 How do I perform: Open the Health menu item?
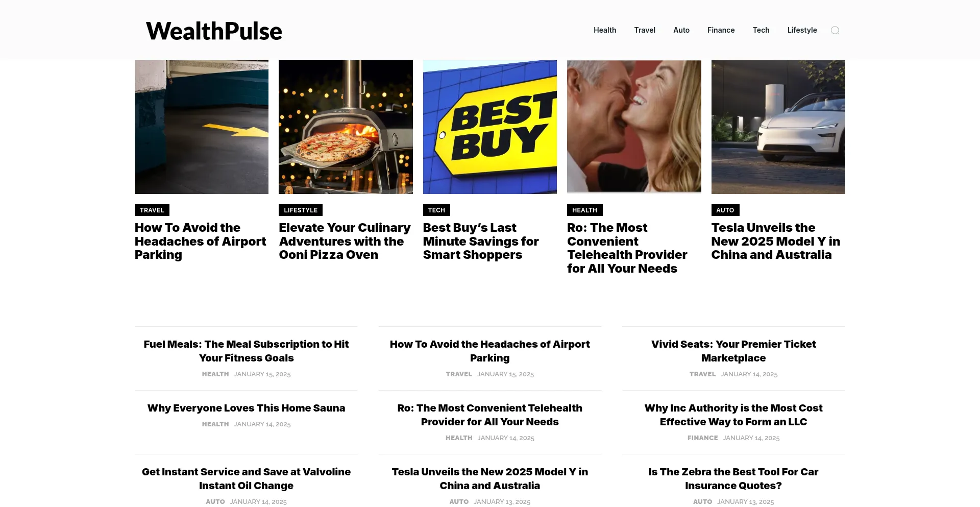604,30
